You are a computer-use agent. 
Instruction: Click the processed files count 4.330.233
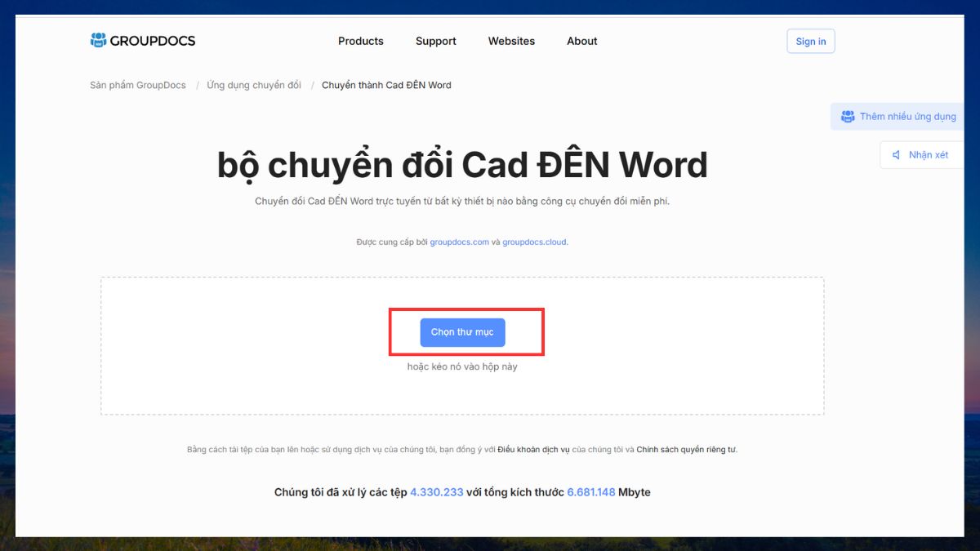pyautogui.click(x=437, y=492)
